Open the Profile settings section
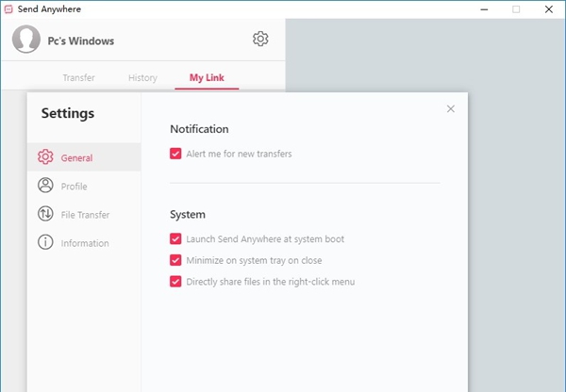Image resolution: width=566 pixels, height=392 pixels. tap(84, 186)
